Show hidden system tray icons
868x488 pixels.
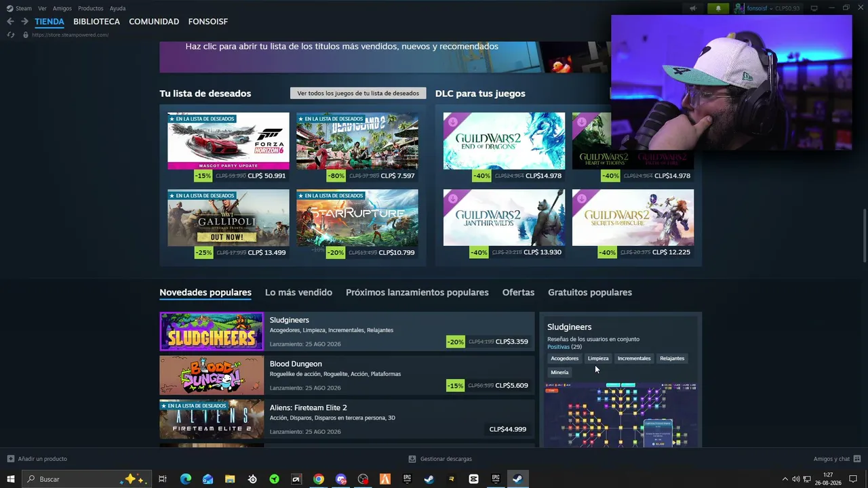tap(785, 479)
